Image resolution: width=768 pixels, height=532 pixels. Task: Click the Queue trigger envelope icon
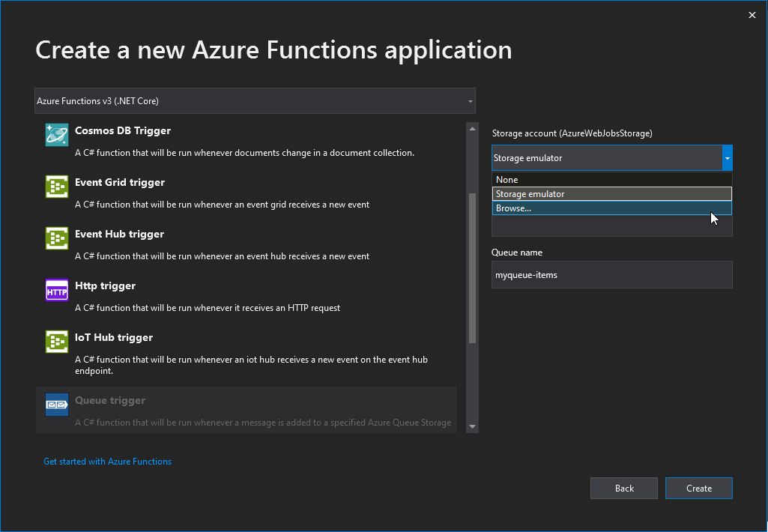(57, 405)
